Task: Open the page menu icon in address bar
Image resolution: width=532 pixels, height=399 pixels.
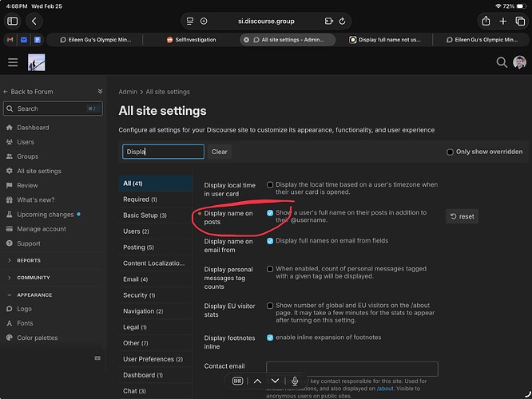Action: pyautogui.click(x=190, y=21)
